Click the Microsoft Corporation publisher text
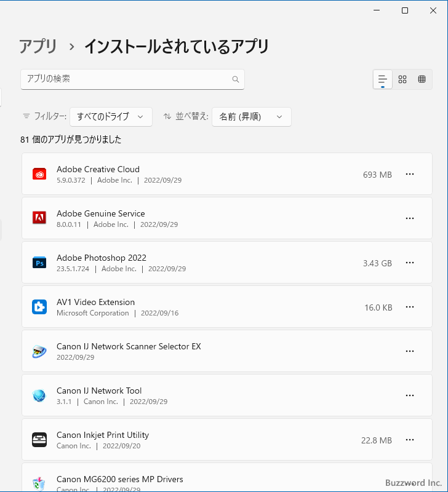 (x=92, y=313)
